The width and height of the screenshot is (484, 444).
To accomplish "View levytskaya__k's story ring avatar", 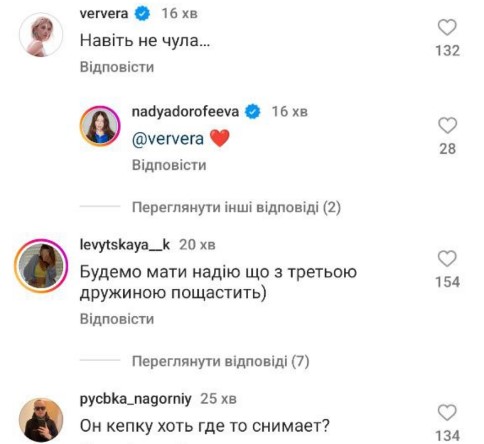I will click(x=41, y=266).
